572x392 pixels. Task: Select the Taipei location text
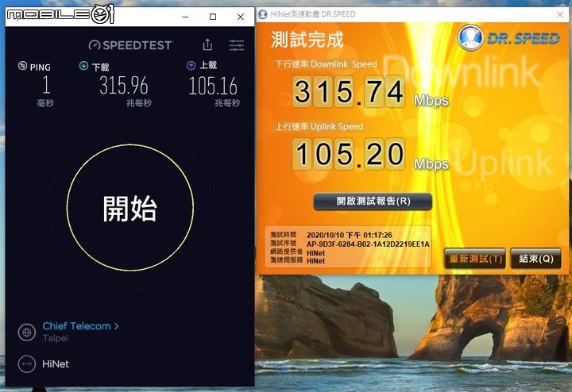coord(56,338)
